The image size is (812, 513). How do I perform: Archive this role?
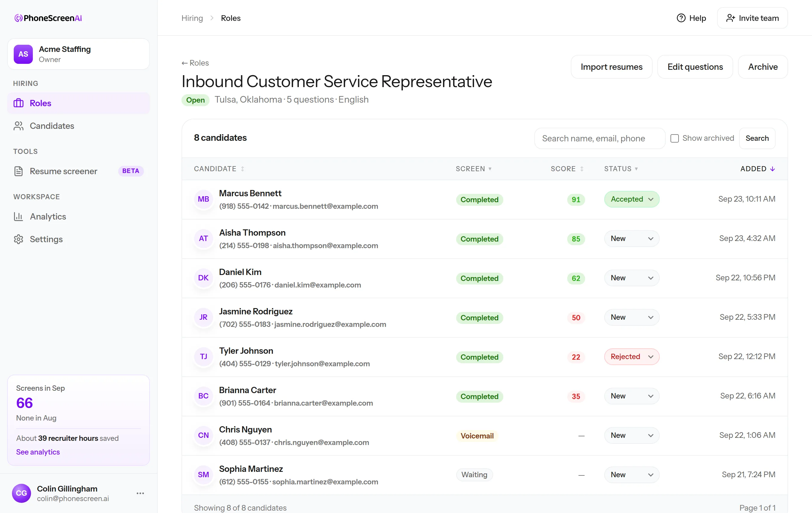(763, 67)
